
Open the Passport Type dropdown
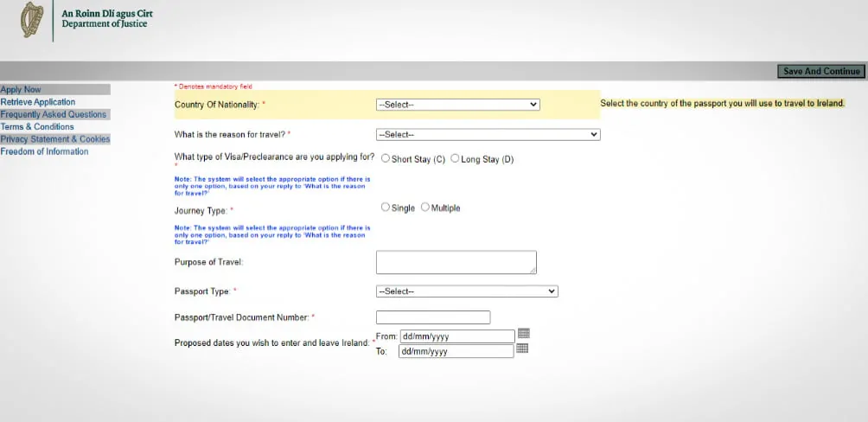[467, 291]
